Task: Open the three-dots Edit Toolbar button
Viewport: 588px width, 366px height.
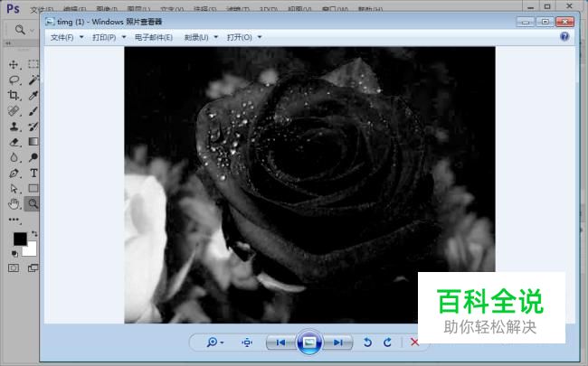Action: click(14, 220)
